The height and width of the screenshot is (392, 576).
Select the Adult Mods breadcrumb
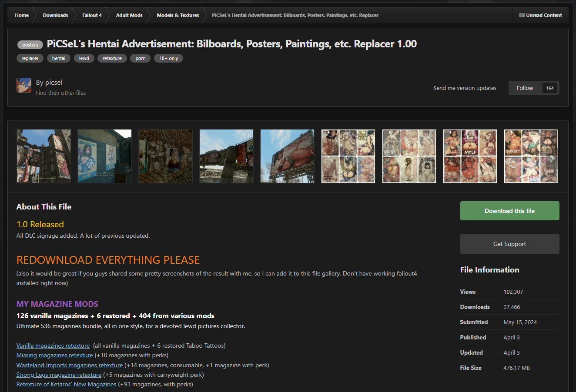[x=129, y=15]
